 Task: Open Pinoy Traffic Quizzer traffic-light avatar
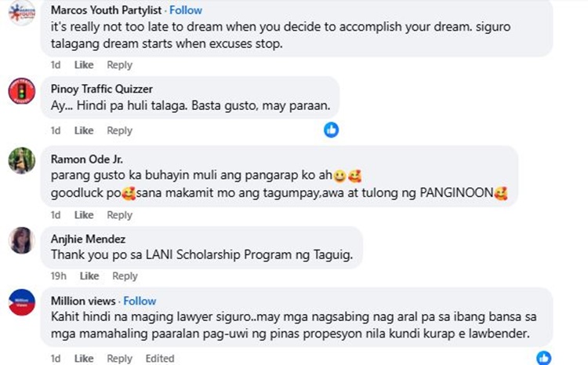(22, 91)
